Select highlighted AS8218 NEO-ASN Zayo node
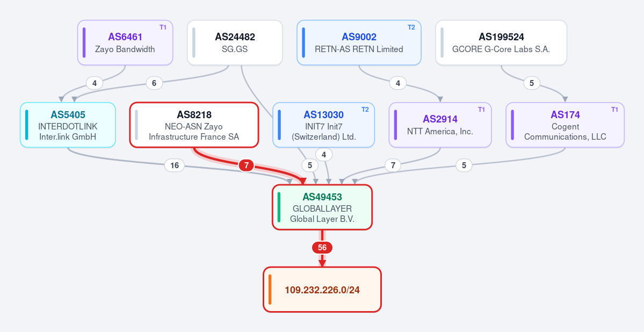The width and height of the screenshot is (644, 332). [194, 125]
